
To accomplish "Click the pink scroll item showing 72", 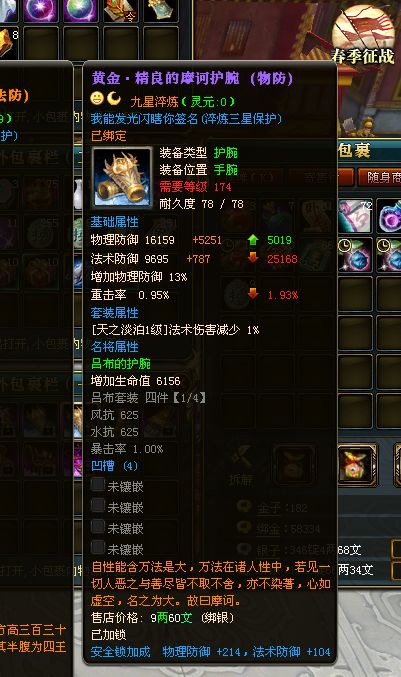I will [x=355, y=215].
